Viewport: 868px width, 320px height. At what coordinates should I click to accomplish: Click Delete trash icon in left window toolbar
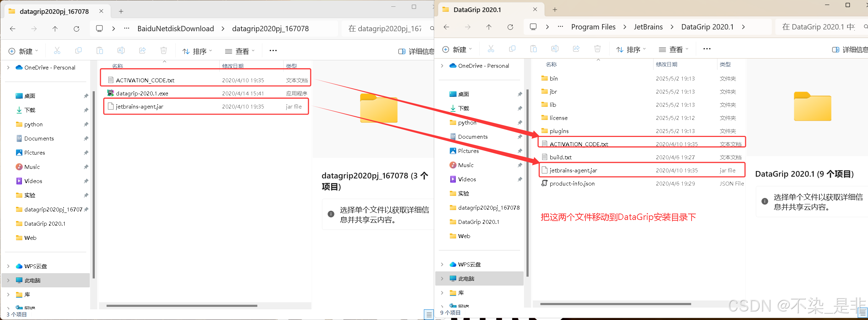click(164, 51)
